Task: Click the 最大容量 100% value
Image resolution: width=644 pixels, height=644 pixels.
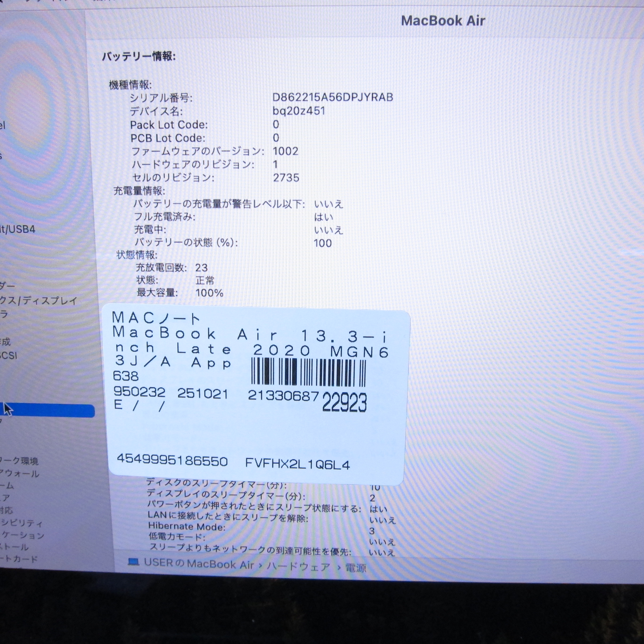Action: pos(209,293)
